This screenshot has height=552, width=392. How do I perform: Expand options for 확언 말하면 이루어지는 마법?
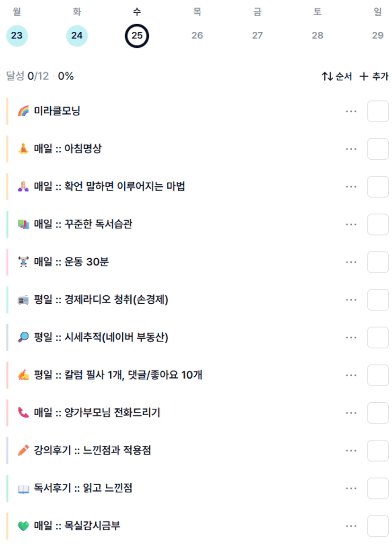tap(351, 187)
